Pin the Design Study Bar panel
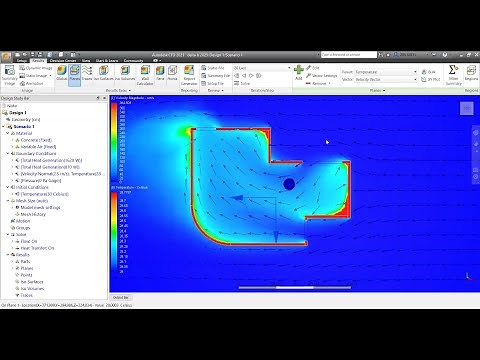 pyautogui.click(x=98, y=98)
